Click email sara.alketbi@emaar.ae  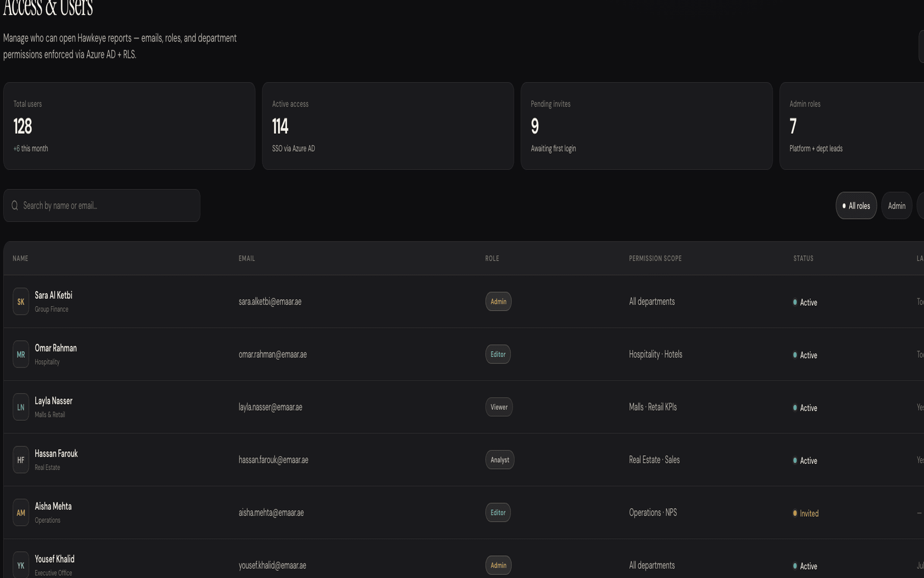[x=270, y=302]
